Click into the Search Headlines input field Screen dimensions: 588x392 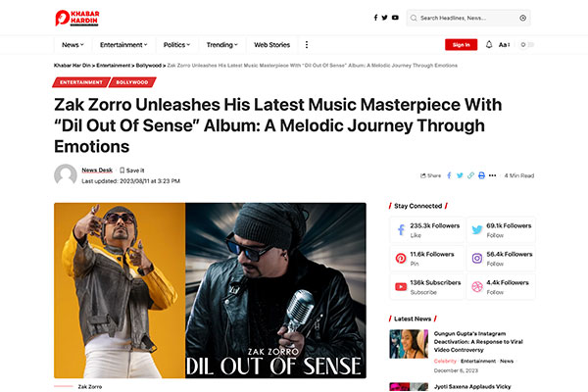click(466, 18)
